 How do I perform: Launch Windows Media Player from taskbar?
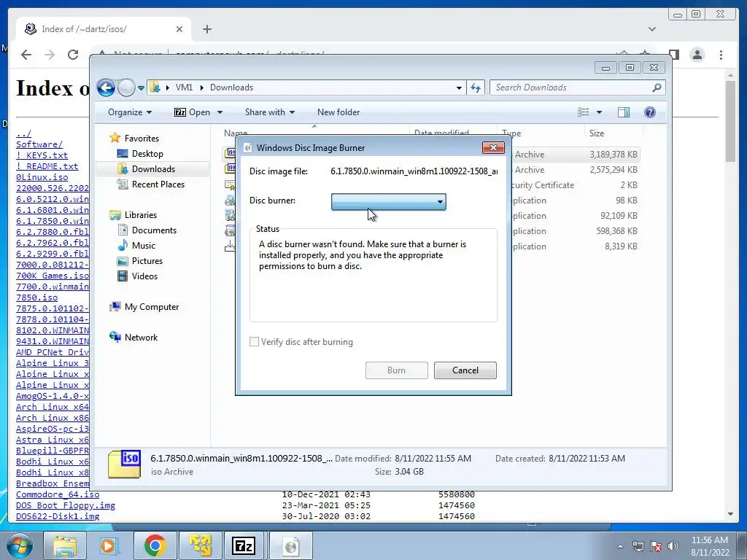[108, 545]
